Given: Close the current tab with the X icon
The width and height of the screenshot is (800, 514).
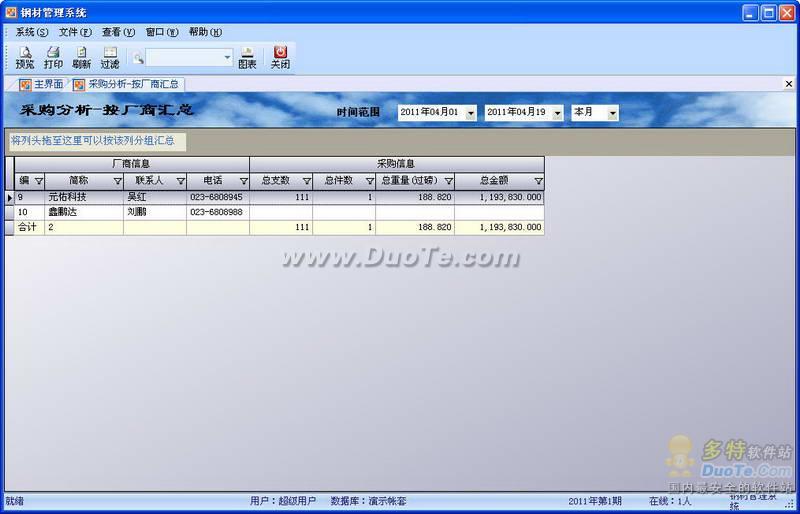Looking at the screenshot, I should [x=789, y=85].
